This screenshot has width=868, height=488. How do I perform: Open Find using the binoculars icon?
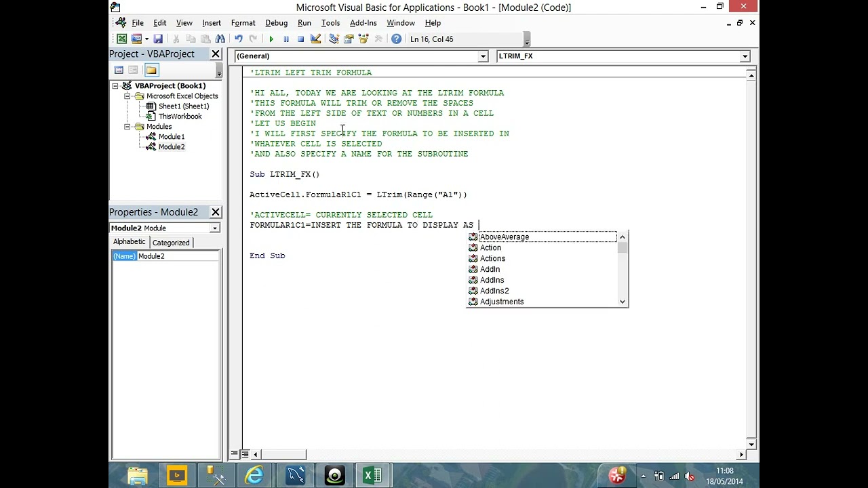220,39
